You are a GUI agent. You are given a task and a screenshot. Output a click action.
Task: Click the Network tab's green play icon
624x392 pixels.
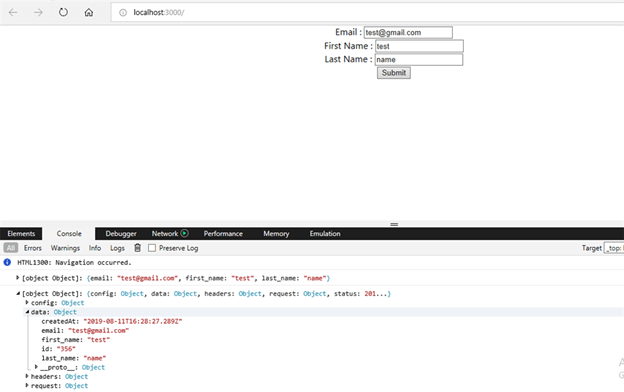click(x=185, y=233)
